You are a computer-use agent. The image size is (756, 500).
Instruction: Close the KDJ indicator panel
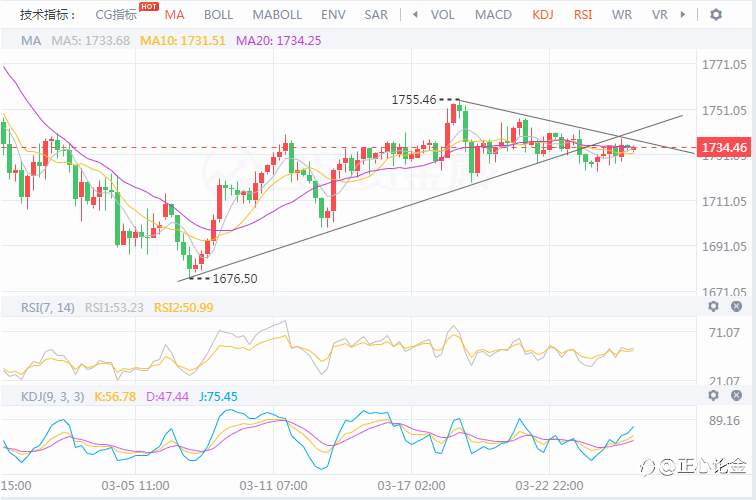(x=737, y=397)
